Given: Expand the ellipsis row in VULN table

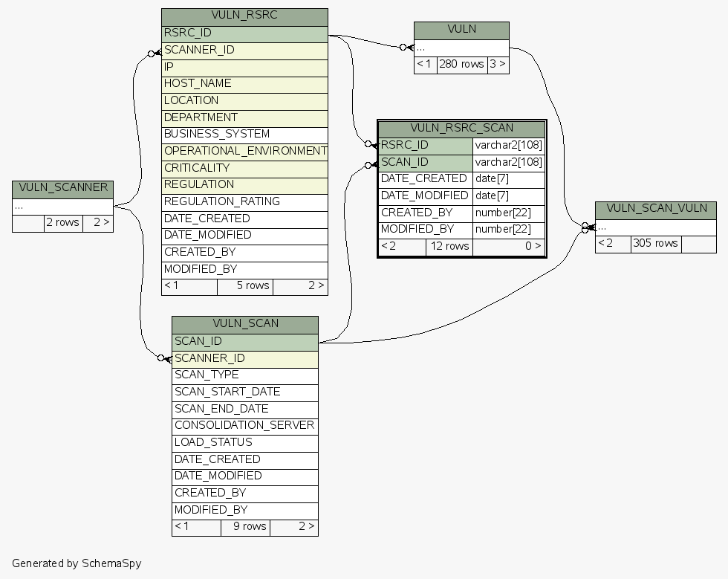Looking at the screenshot, I should coord(461,48).
